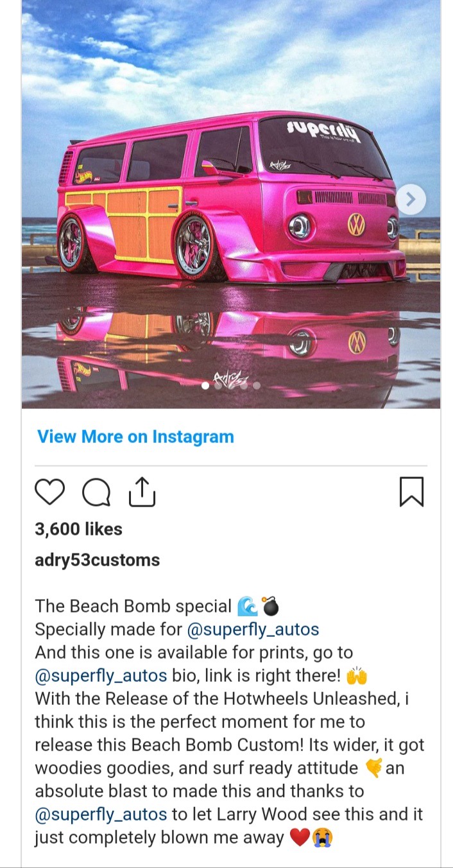Jump to the last carousel dot
The image size is (453, 868).
257,386
